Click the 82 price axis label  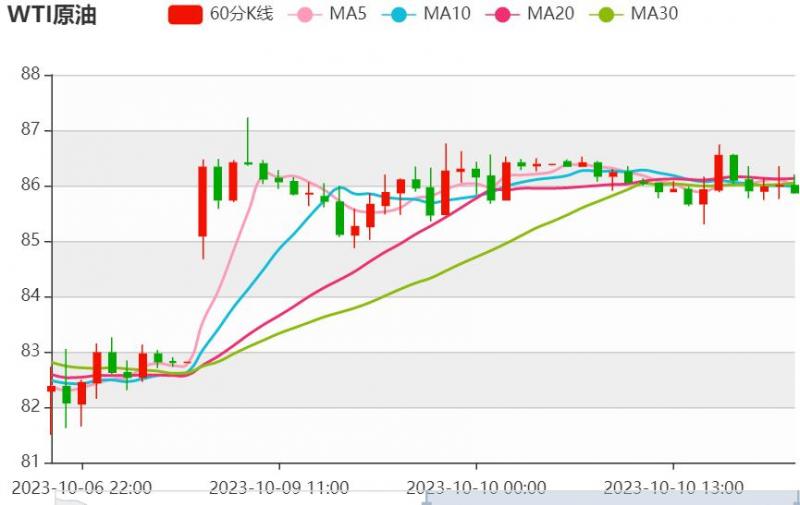31,407
